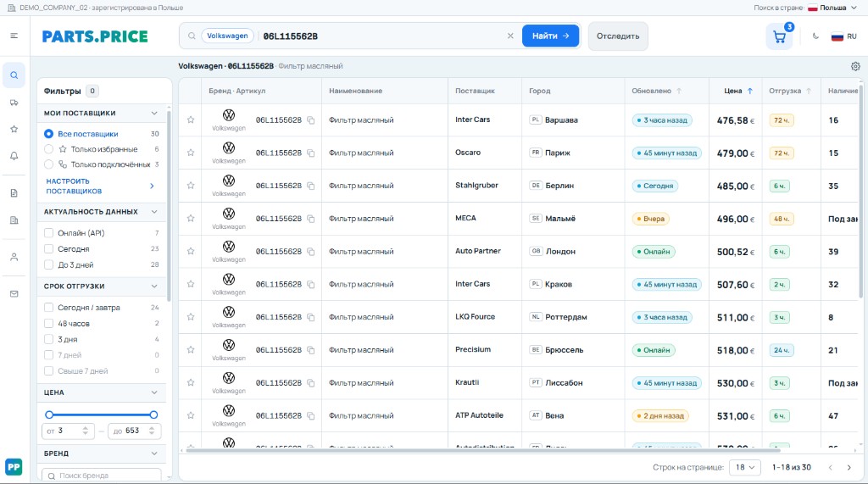Sort by 'Отгрузка' column header
The height and width of the screenshot is (484, 868).
[x=790, y=91]
